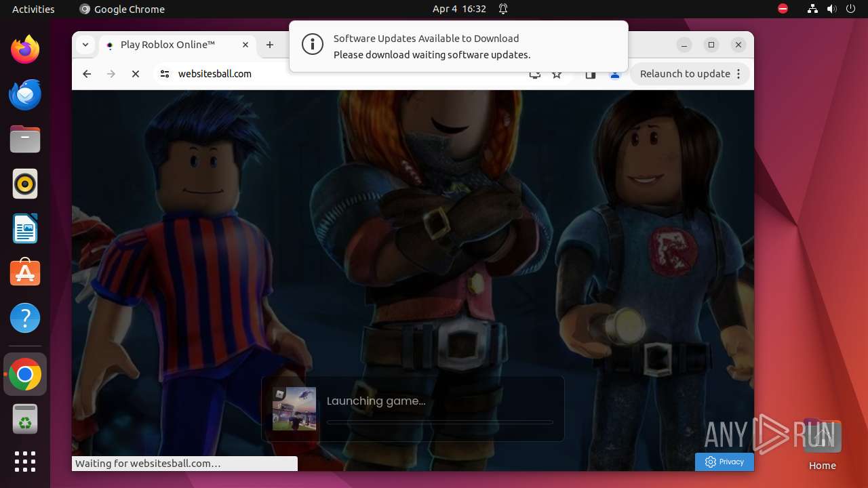Go back in Chrome
868x488 pixels.
point(87,74)
